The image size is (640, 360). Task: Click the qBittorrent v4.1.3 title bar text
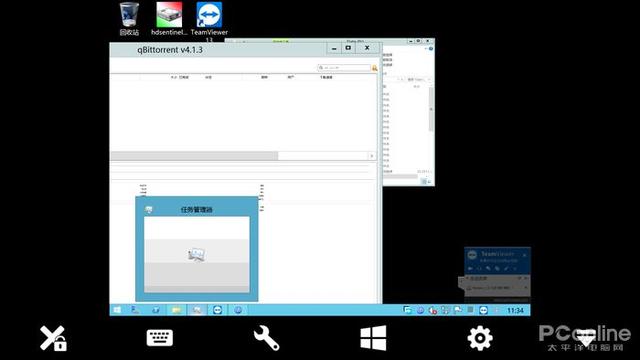tap(170, 50)
